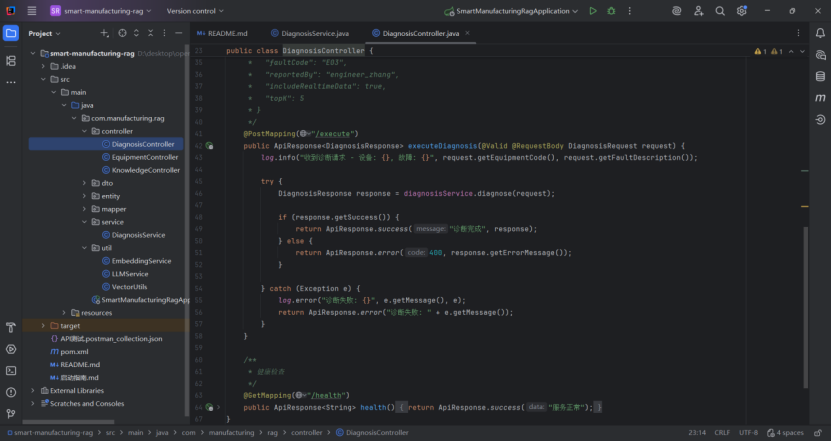831x442 pixels.
Task: Open Project view mode dropdown
Action: point(45,33)
